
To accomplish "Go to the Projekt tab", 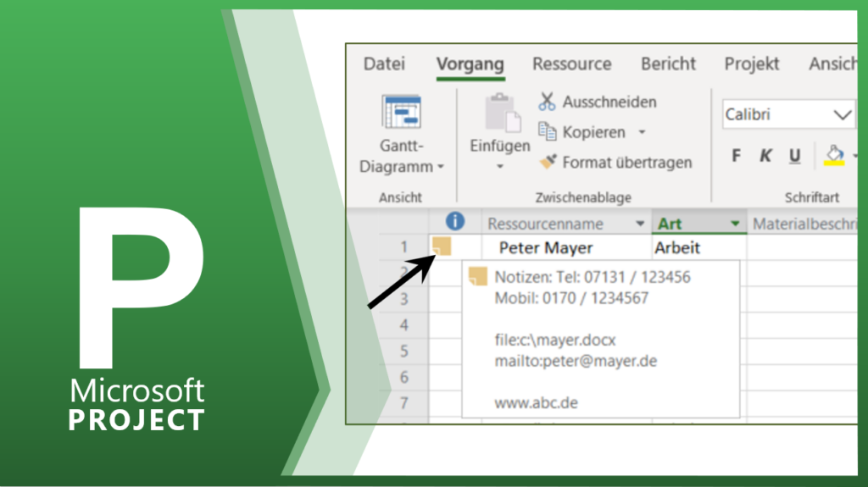I will [x=751, y=64].
